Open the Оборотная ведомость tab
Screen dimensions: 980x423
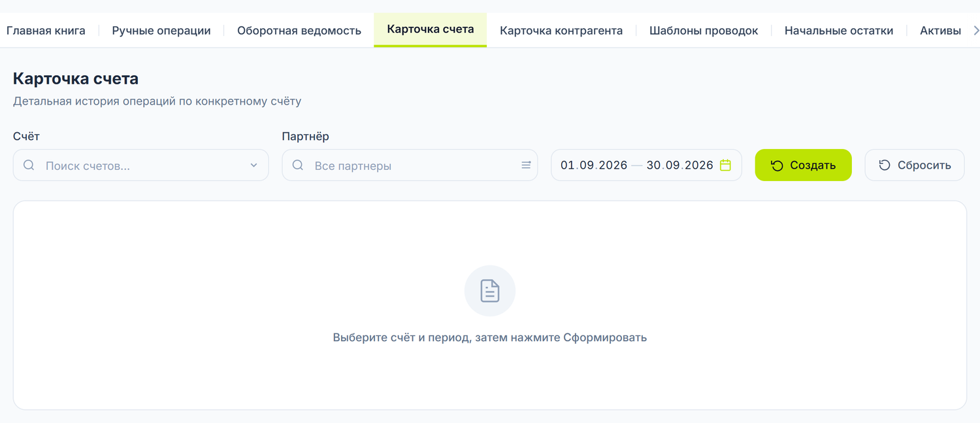tap(299, 30)
